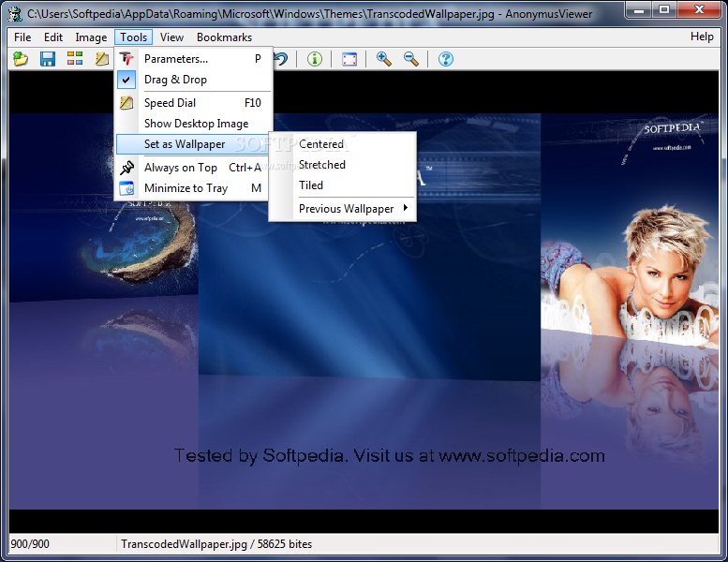This screenshot has height=562, width=728.
Task: Close the open Tools menu
Action: (134, 37)
